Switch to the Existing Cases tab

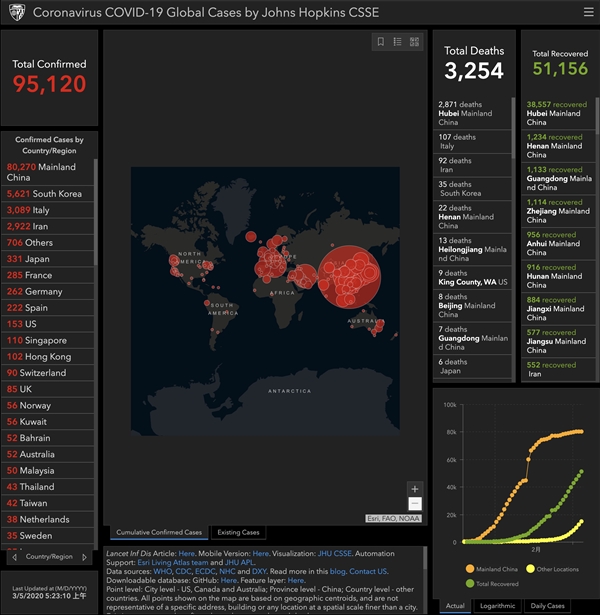(238, 532)
